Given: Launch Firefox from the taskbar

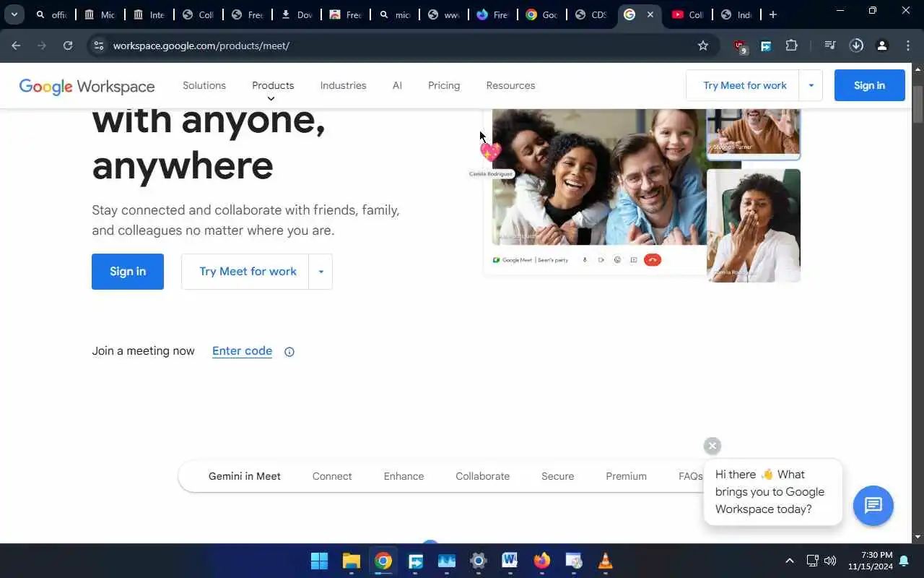Looking at the screenshot, I should coord(541,561).
